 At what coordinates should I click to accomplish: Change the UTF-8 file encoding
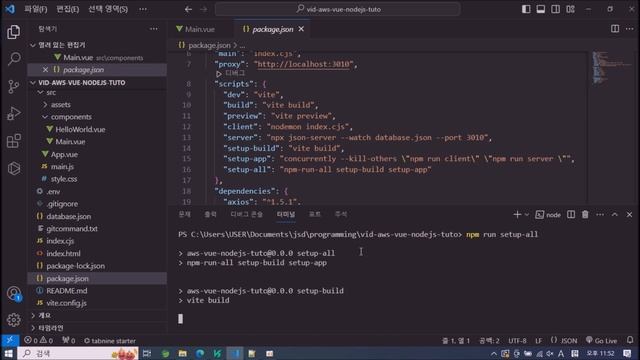[x=517, y=340]
